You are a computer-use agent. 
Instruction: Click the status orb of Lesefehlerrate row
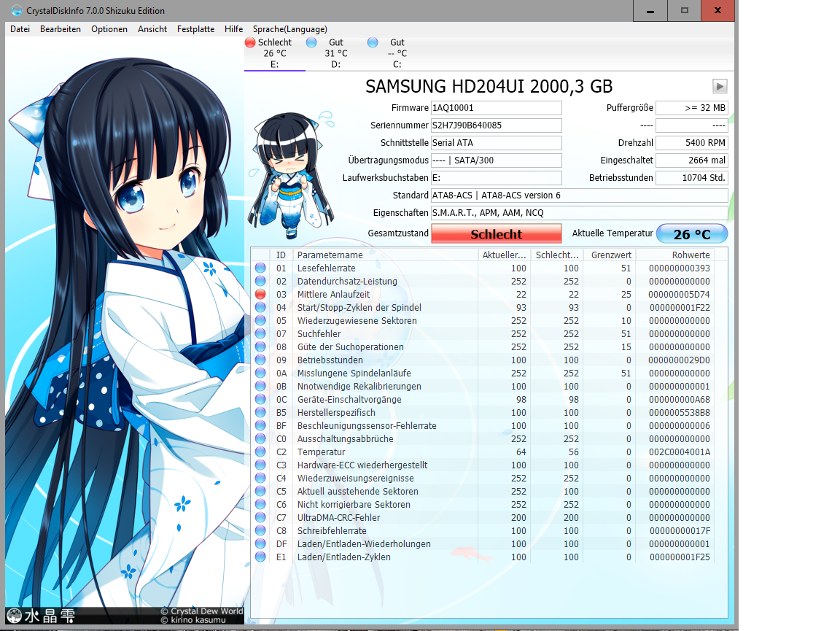(260, 268)
